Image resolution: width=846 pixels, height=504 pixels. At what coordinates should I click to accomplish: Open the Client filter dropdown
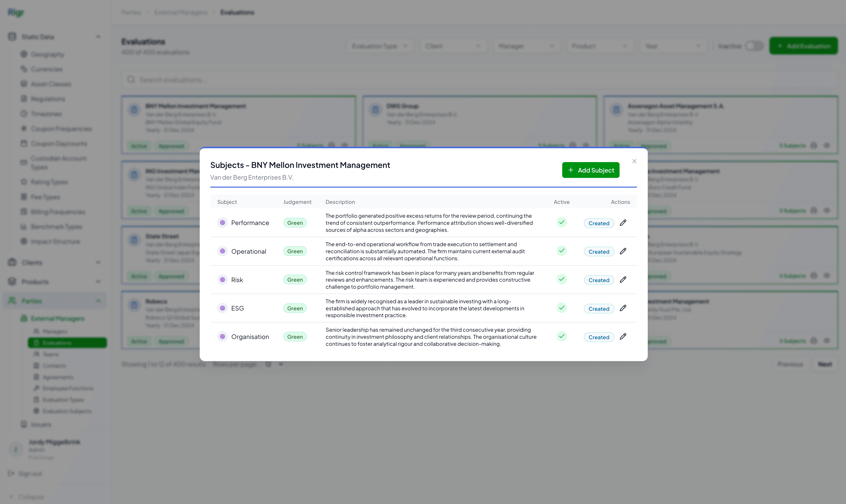click(x=453, y=46)
